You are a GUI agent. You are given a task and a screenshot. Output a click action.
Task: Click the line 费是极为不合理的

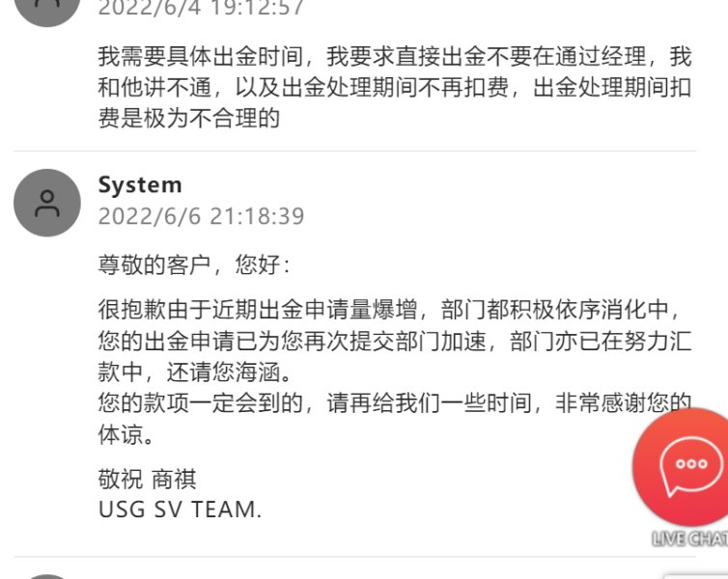coord(188,118)
